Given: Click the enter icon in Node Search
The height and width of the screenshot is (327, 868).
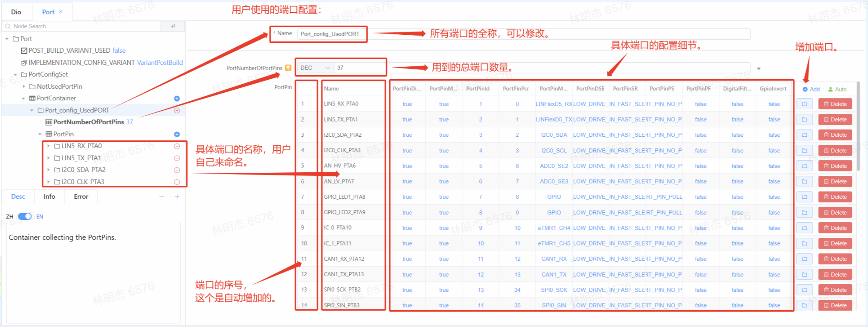Looking at the screenshot, I should (x=173, y=26).
